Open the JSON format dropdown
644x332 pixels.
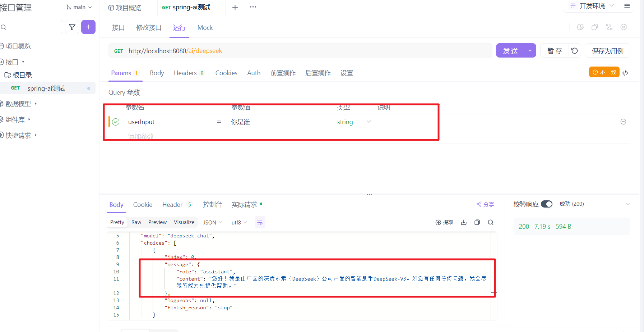(x=213, y=222)
